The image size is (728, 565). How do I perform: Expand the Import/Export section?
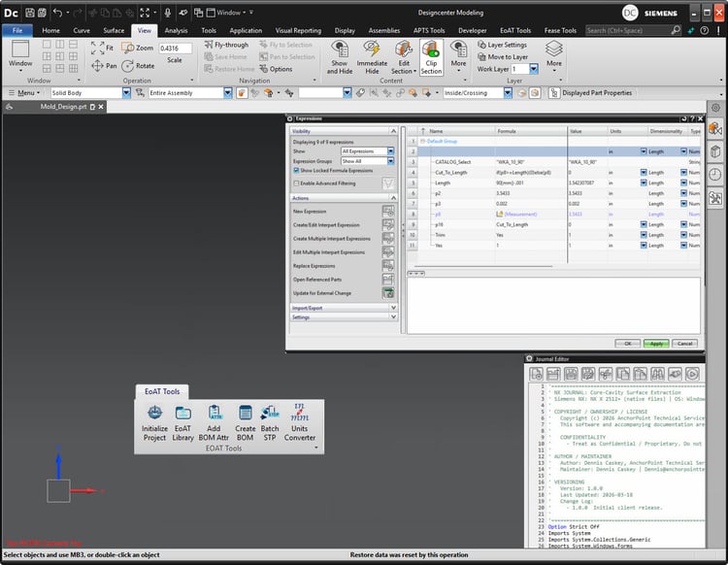click(x=344, y=308)
